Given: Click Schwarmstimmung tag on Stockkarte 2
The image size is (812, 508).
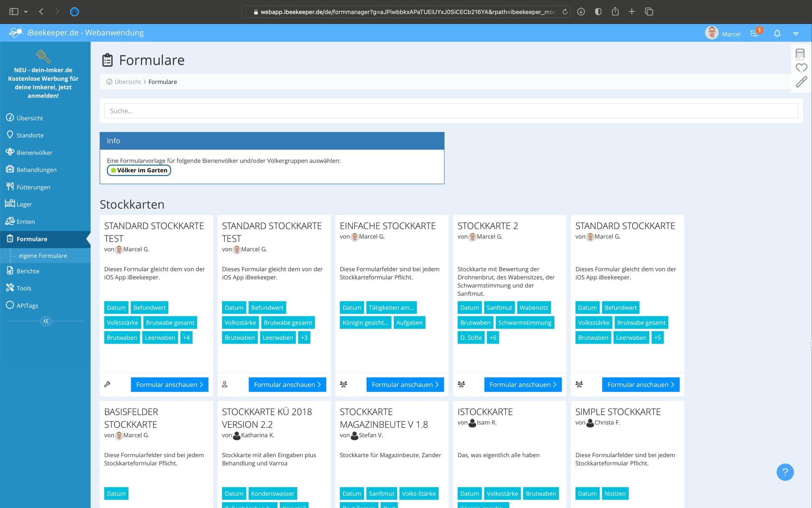Looking at the screenshot, I should pos(524,323).
